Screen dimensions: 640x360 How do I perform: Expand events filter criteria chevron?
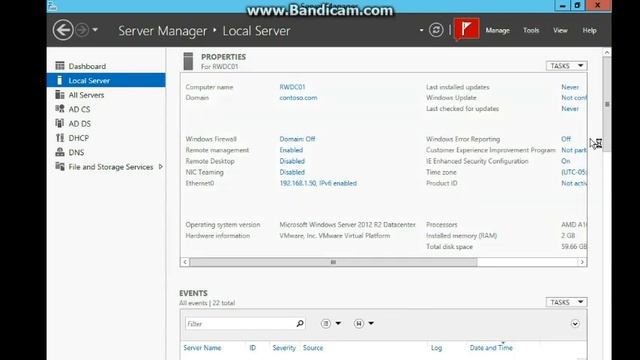click(x=575, y=324)
